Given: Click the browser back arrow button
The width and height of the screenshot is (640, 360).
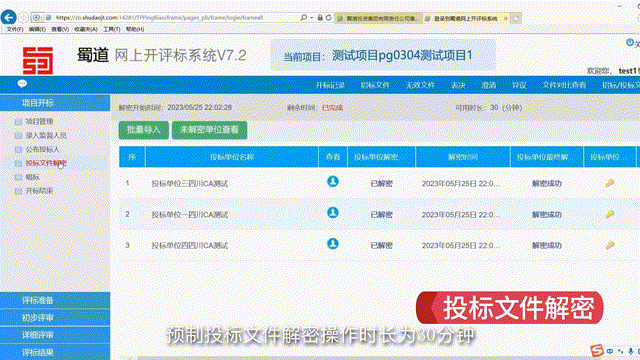Looking at the screenshot, I should click(x=9, y=17).
